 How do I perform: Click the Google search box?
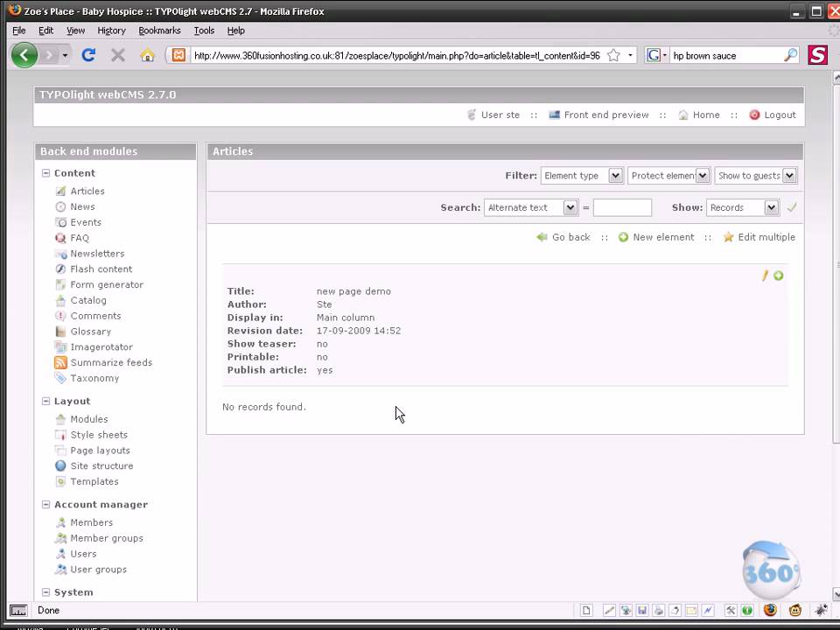tap(726, 55)
